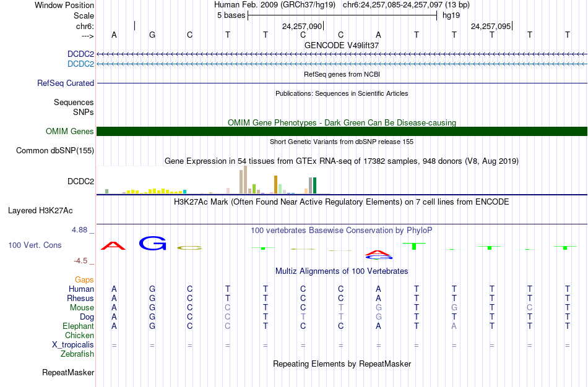588x387 pixels.
Task: Open RefSeq genes from NCBI track title
Action: click(x=342, y=74)
